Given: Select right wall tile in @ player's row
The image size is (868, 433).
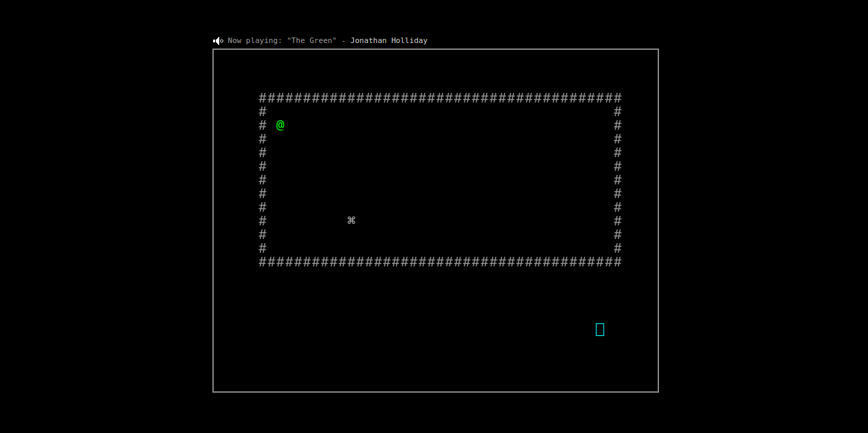Looking at the screenshot, I should pos(617,125).
